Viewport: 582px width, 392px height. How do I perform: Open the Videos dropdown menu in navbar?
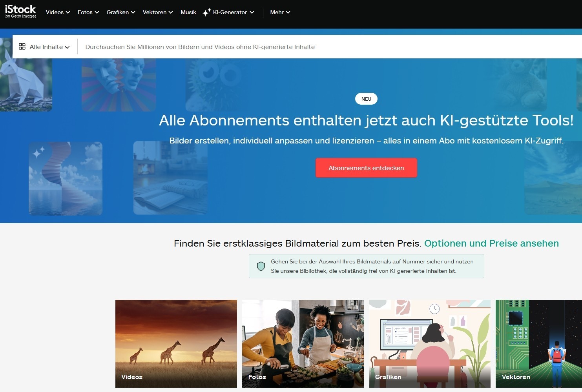point(58,12)
